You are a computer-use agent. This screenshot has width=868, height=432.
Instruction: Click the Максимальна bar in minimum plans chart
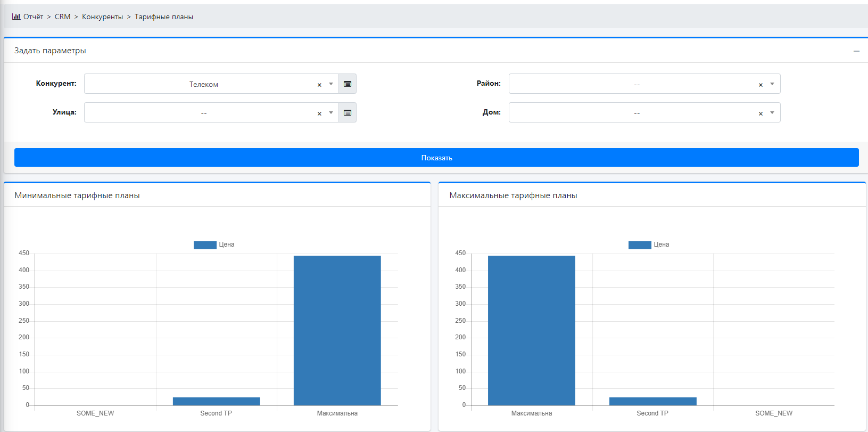337,330
